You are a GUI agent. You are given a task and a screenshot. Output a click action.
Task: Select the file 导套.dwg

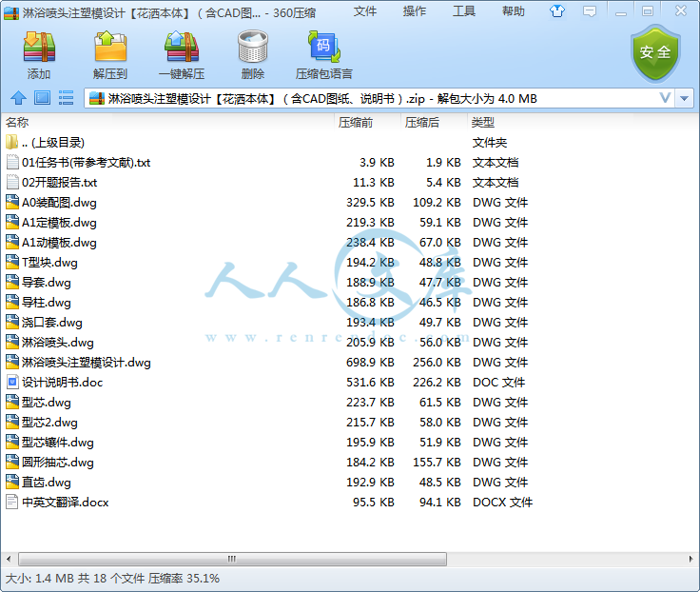point(47,283)
